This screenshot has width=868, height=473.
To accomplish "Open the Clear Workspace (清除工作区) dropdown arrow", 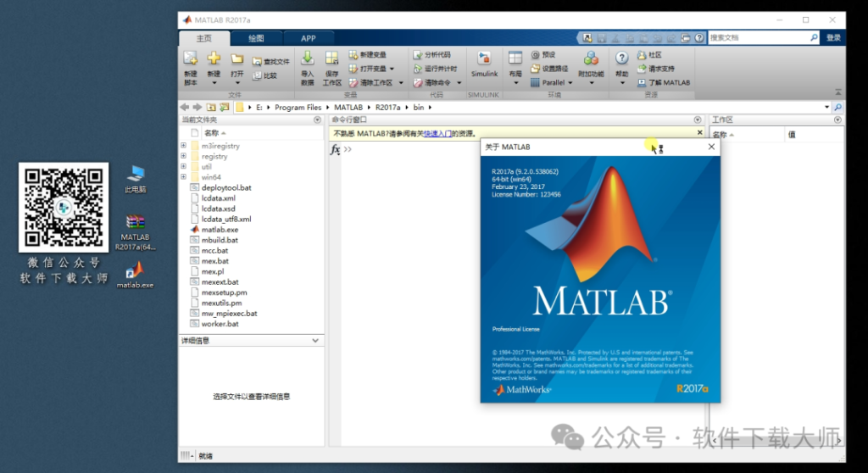I will click(x=401, y=83).
